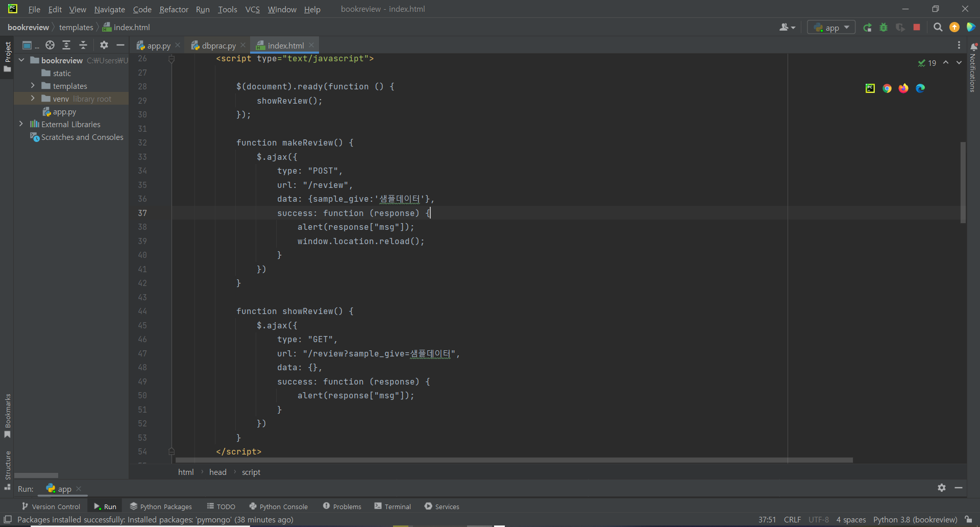
Task: Open the app run configuration dropdown
Action: (831, 28)
